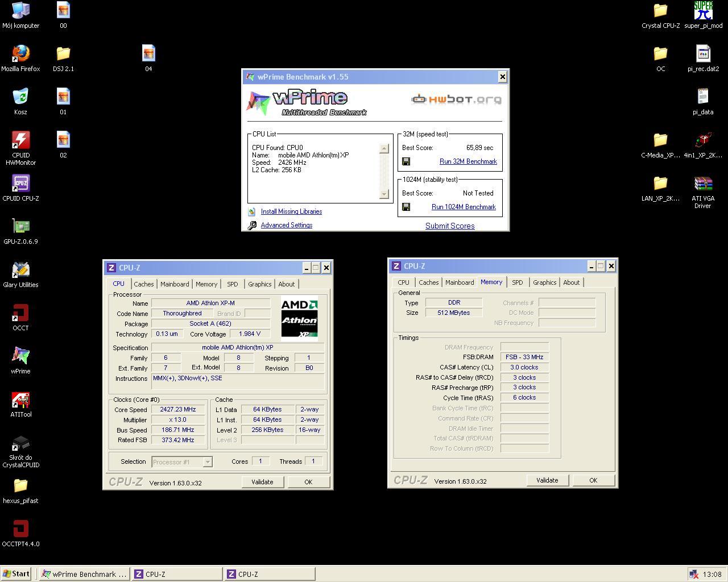Select ATI VGA Driver archive icon

(703, 191)
